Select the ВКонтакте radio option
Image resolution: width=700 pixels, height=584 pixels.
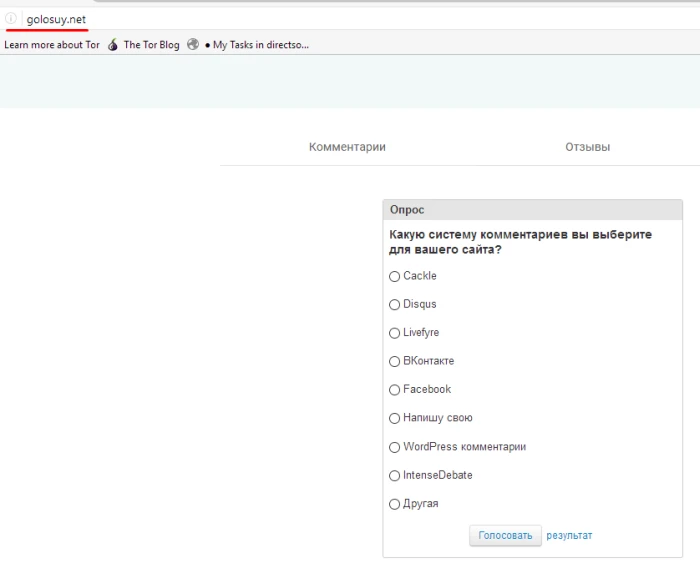click(394, 362)
